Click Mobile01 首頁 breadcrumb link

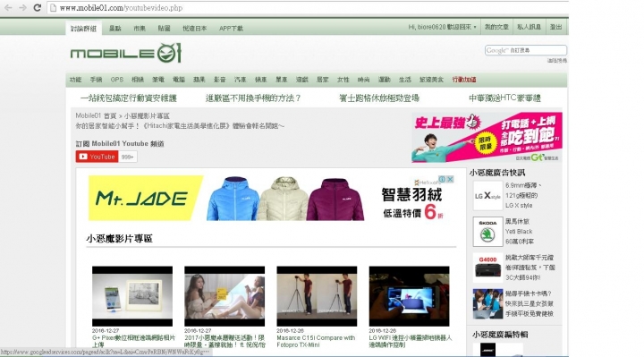tap(96, 115)
